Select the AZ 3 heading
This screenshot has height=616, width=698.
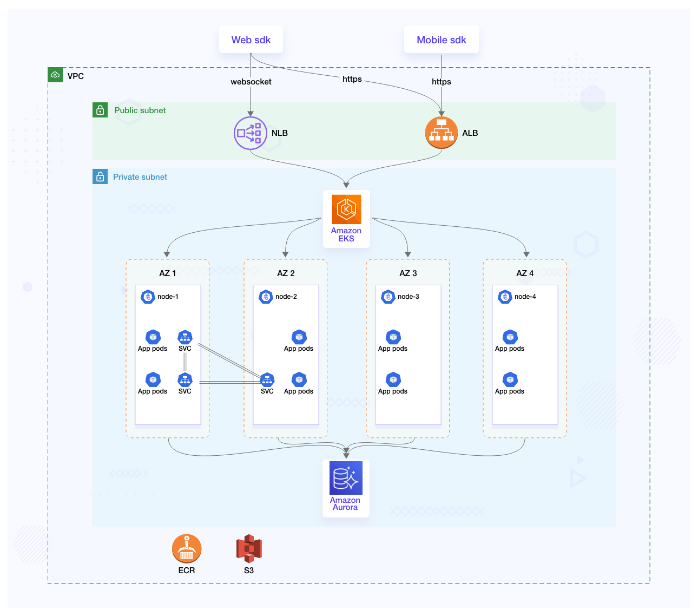tap(408, 273)
